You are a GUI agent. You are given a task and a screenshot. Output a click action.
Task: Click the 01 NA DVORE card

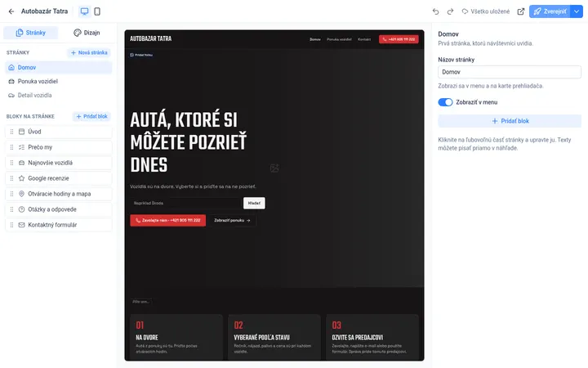[176, 337]
